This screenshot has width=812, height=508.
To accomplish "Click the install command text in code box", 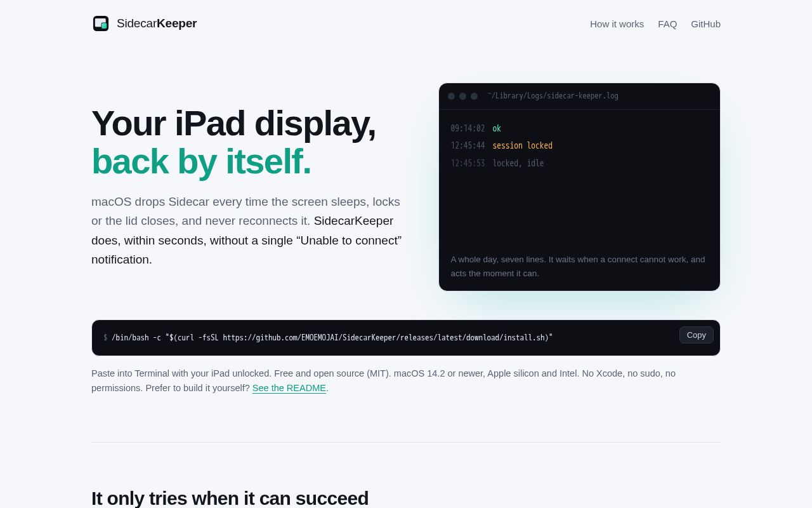I will pos(332,338).
